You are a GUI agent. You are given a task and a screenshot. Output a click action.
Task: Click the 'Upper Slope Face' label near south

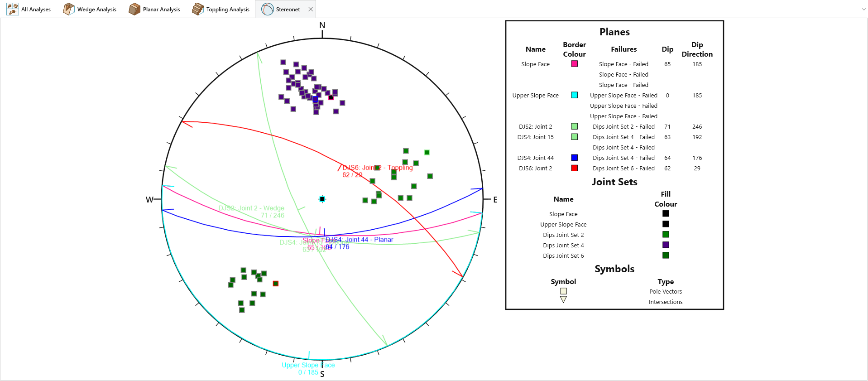(x=308, y=365)
